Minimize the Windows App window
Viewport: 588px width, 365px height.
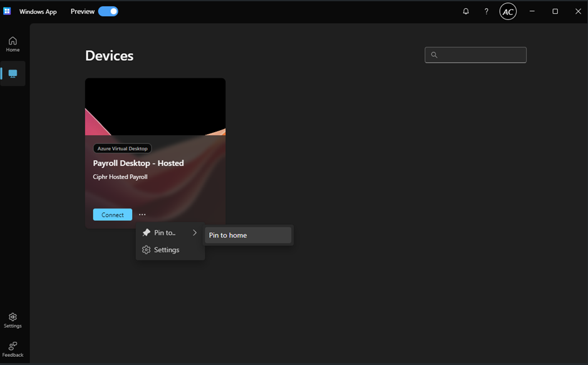click(x=532, y=11)
